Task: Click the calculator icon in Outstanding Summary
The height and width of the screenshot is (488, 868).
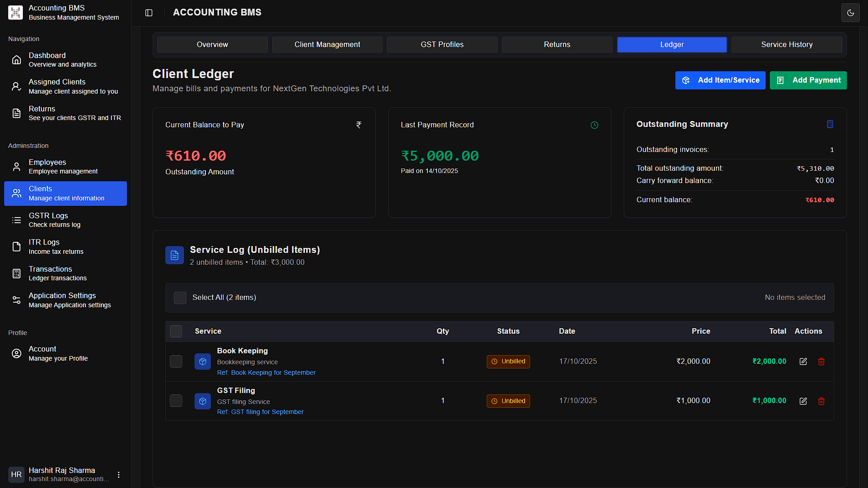Action: click(830, 124)
